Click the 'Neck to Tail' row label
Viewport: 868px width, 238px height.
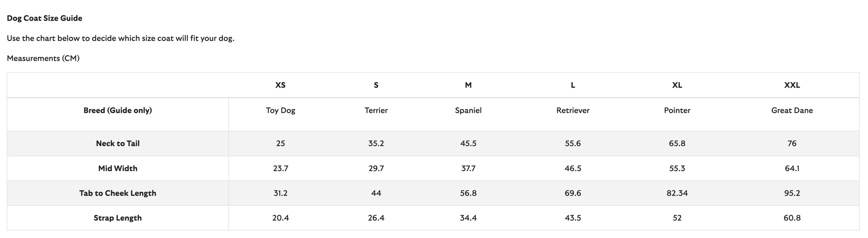tap(118, 143)
